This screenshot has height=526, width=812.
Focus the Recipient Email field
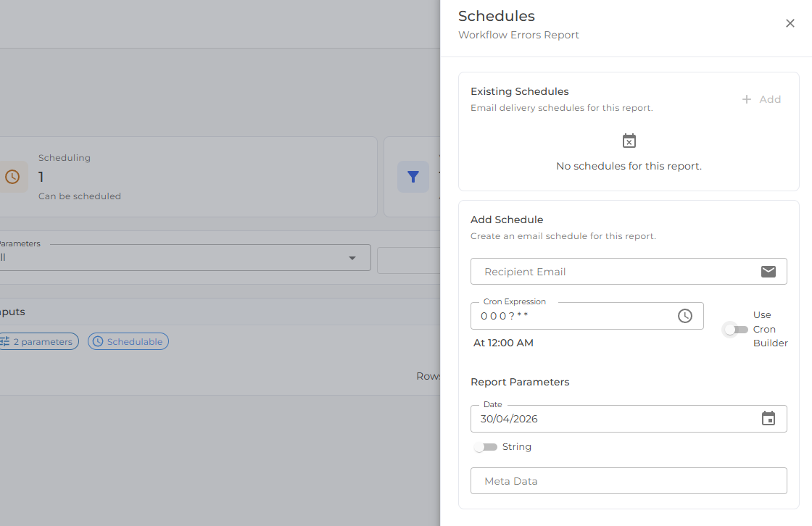(x=629, y=271)
